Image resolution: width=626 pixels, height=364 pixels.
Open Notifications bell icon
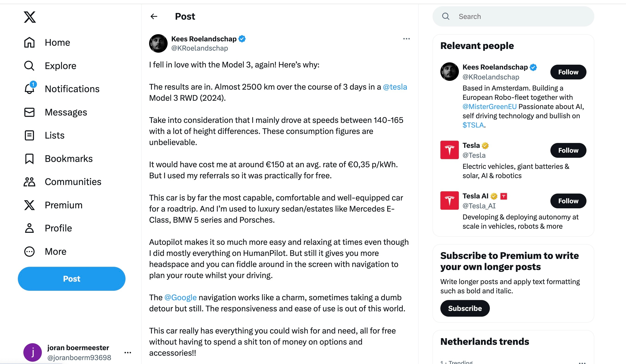point(29,89)
